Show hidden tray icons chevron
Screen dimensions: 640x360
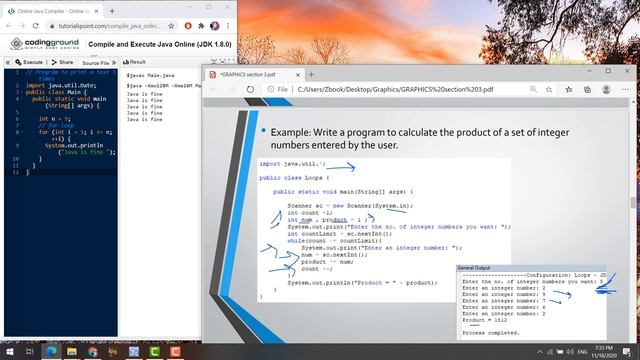tap(540, 351)
